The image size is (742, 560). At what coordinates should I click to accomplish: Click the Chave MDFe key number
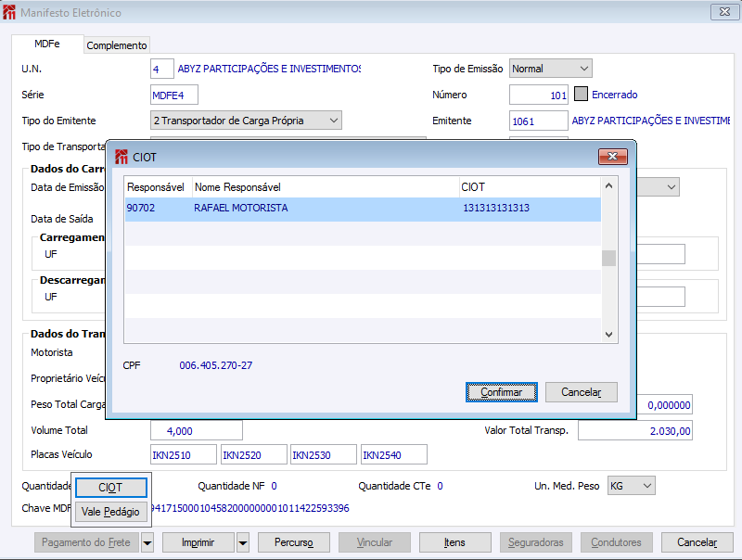(x=250, y=508)
